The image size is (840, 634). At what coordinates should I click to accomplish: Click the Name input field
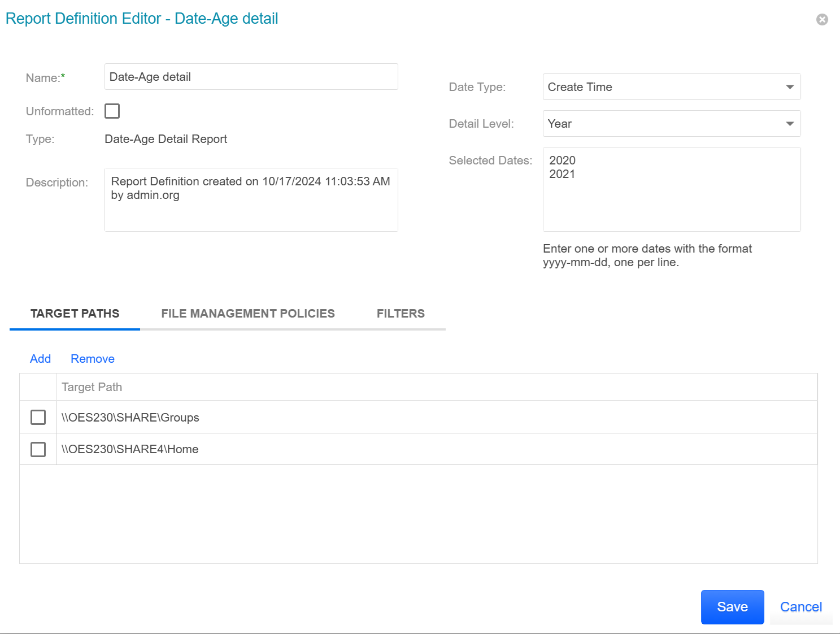tap(251, 77)
